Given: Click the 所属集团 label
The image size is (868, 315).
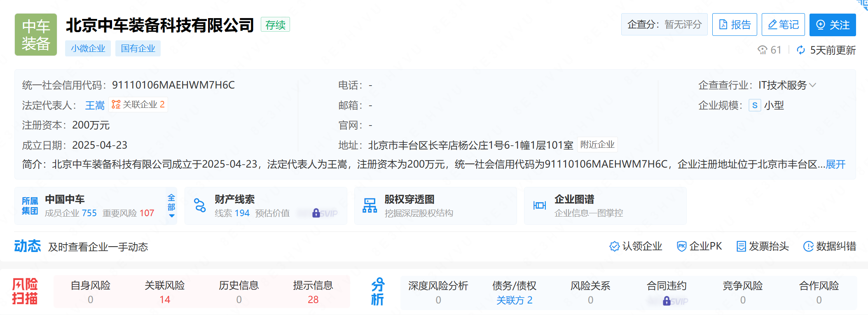Looking at the screenshot, I should 30,206.
